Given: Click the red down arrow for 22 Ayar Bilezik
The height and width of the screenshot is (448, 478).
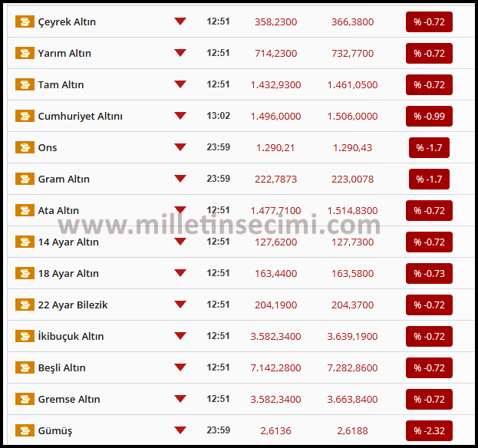Looking at the screenshot, I should pos(180,305).
